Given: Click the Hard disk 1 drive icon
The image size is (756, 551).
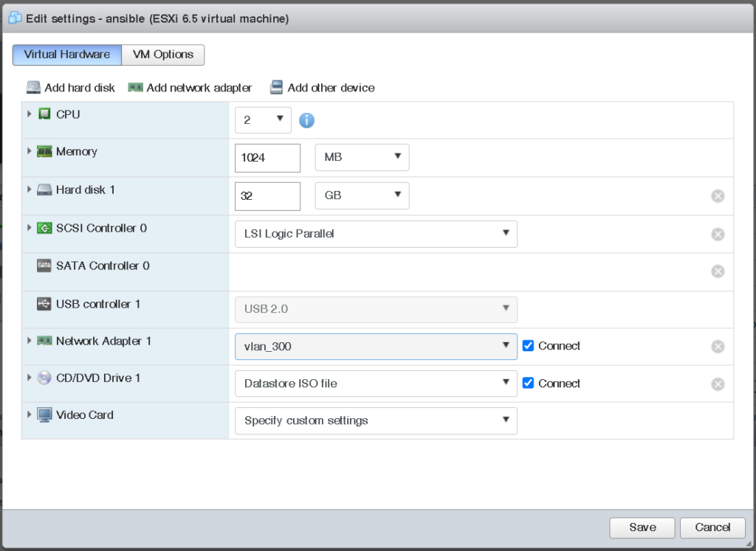Looking at the screenshot, I should tap(44, 190).
